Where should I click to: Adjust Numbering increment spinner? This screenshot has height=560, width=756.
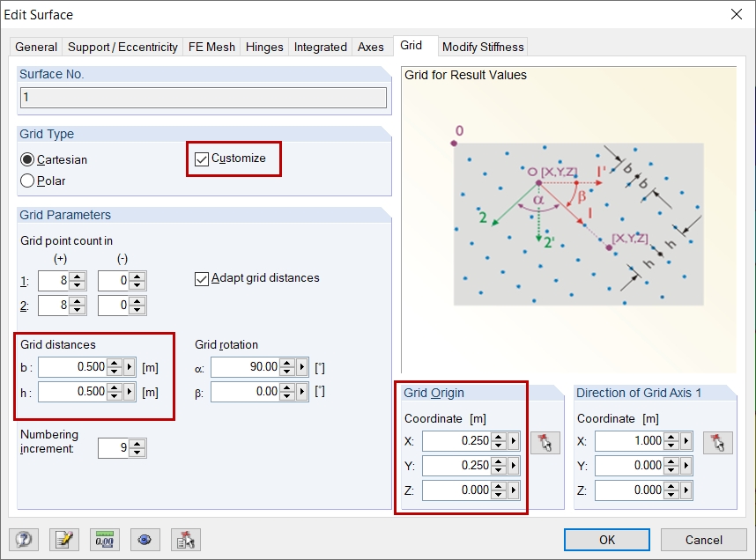tap(137, 448)
